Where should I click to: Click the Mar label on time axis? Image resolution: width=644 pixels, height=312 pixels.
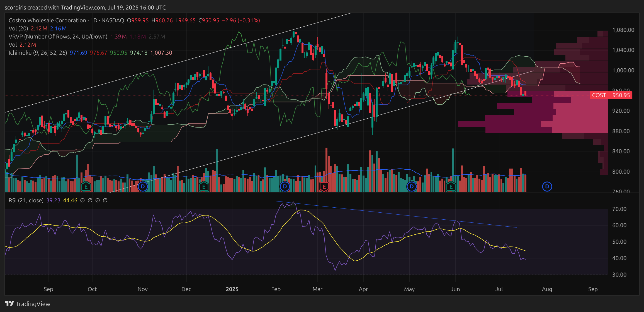click(317, 289)
